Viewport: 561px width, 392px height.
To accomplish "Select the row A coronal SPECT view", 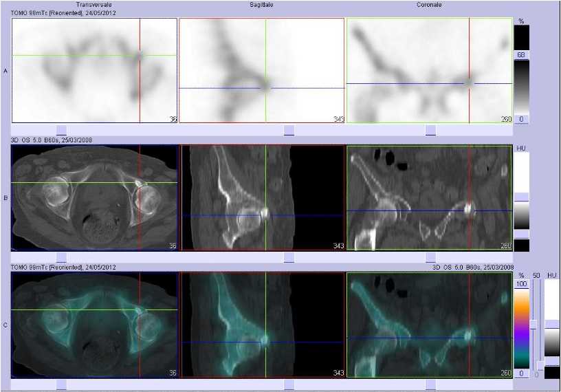I will pos(429,71).
